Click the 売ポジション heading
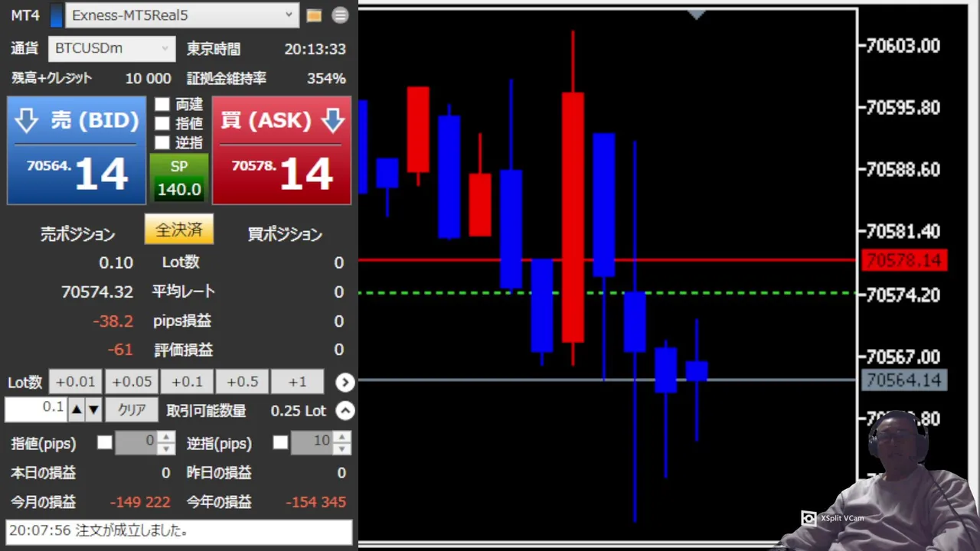Image resolution: width=980 pixels, height=551 pixels. pos(77,235)
